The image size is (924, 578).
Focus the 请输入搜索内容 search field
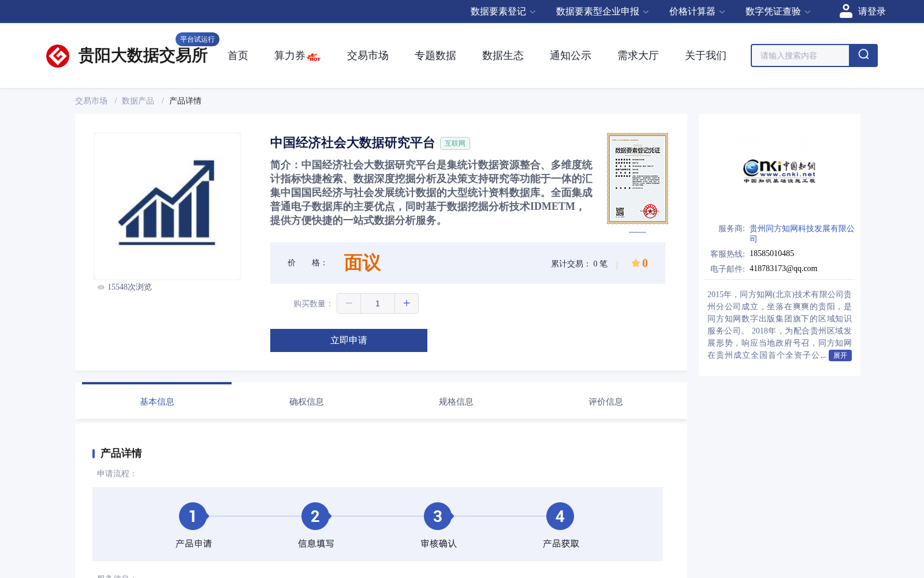coord(800,55)
